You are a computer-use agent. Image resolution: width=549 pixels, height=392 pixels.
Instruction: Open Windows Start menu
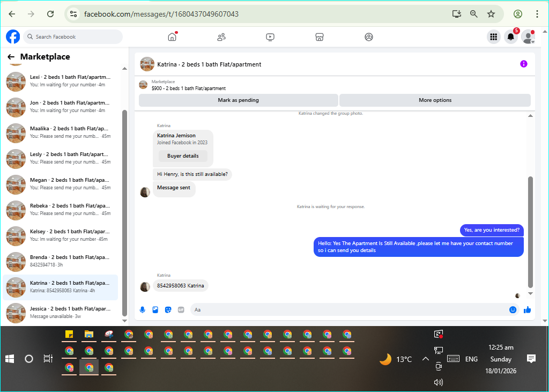point(10,359)
